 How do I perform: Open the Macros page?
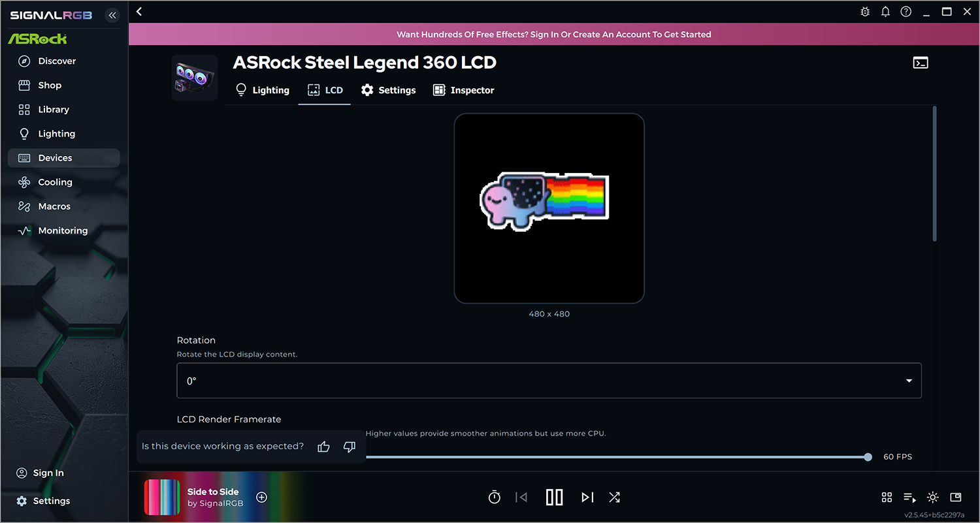[64, 206]
